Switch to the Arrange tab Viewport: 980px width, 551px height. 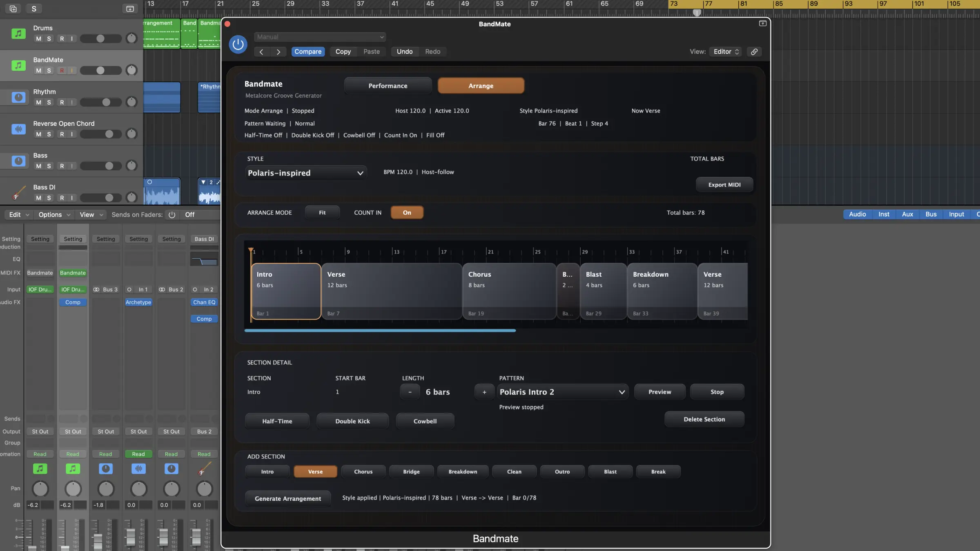click(481, 86)
